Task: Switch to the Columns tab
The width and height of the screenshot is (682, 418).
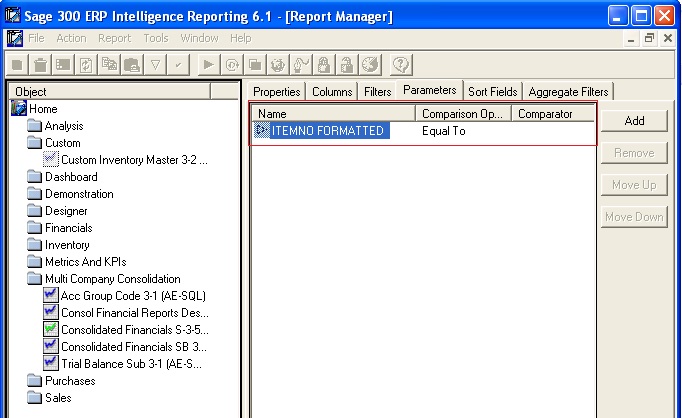Action: (x=332, y=92)
